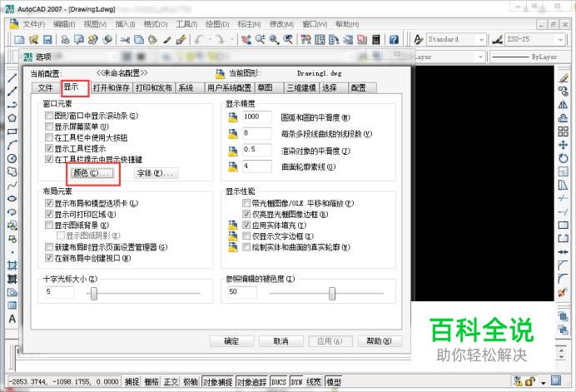
Task: Select the Revision cloud tool
Action: pos(12,171)
